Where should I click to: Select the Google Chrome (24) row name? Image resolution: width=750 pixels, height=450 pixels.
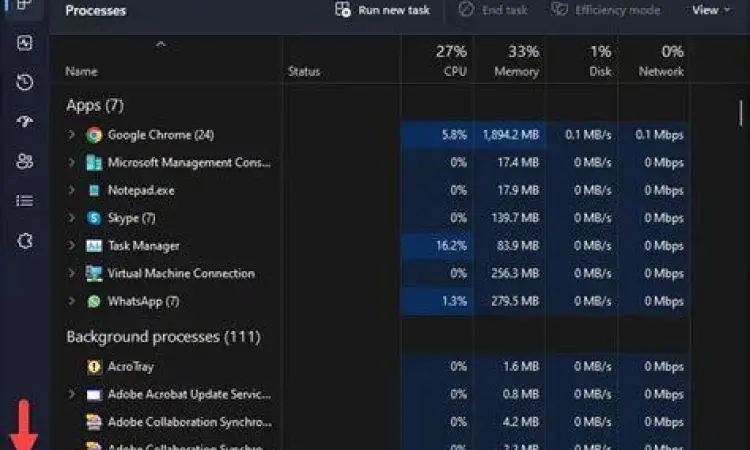[161, 135]
